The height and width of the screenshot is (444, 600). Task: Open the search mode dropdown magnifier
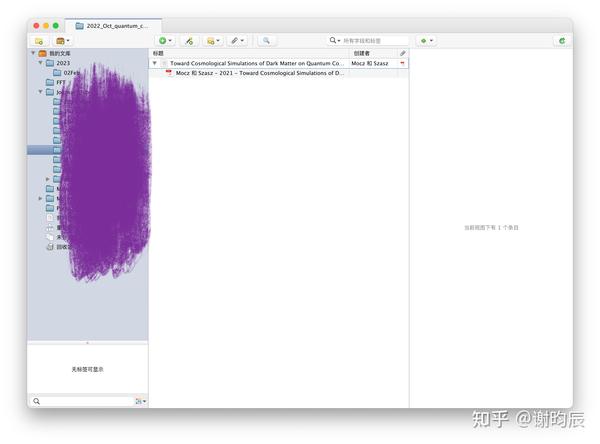335,40
